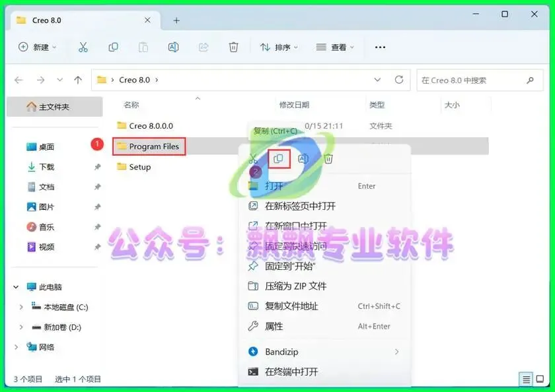The height and width of the screenshot is (392, 555).
Task: Expand the 网络 tree node
Action: 16,347
